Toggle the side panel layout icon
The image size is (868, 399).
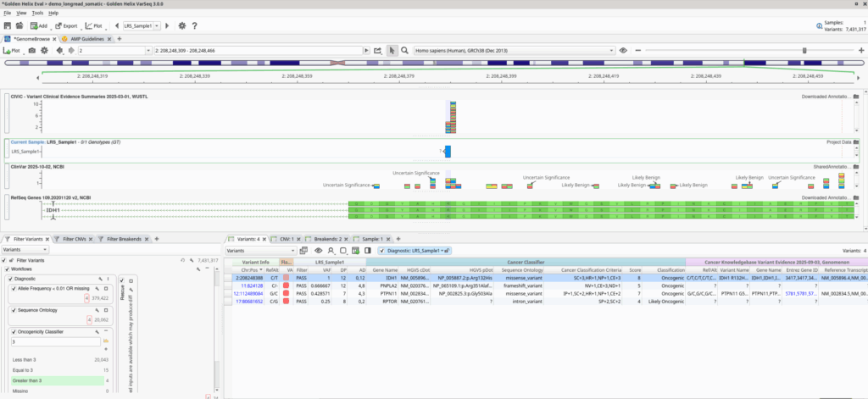[367, 250]
